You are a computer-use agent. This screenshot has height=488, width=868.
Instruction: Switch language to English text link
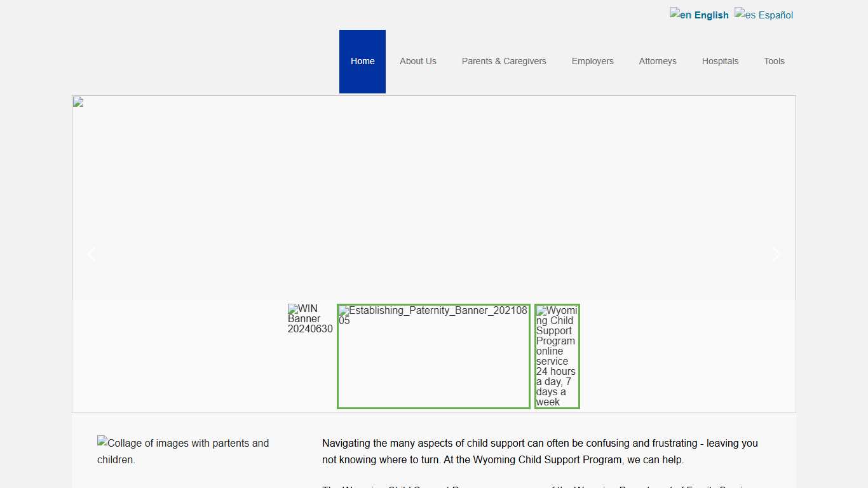[711, 15]
